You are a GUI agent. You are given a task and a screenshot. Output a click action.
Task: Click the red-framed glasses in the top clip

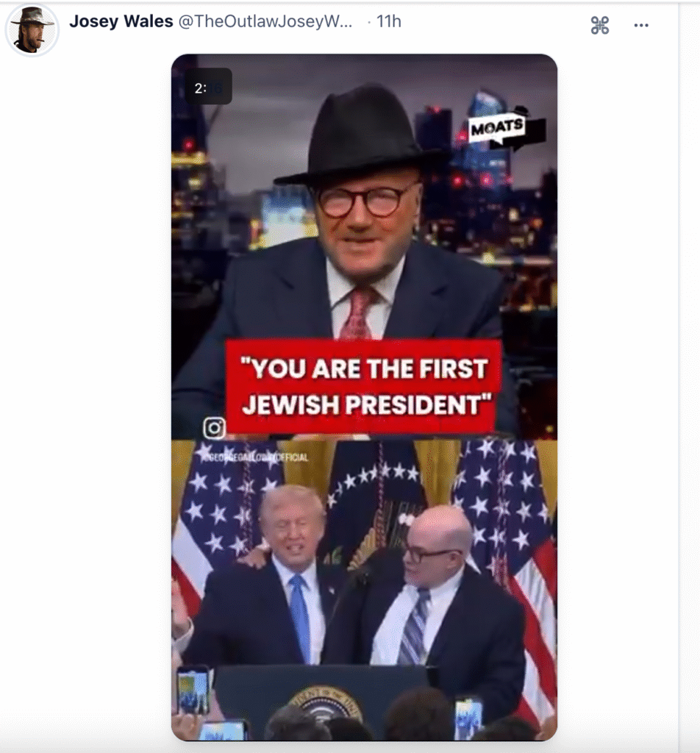point(361,201)
